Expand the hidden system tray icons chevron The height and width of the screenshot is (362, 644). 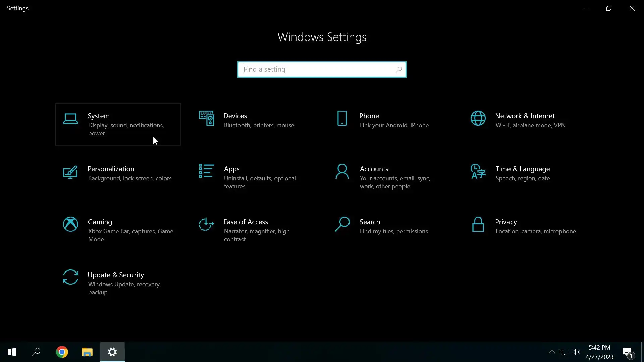[x=552, y=352]
